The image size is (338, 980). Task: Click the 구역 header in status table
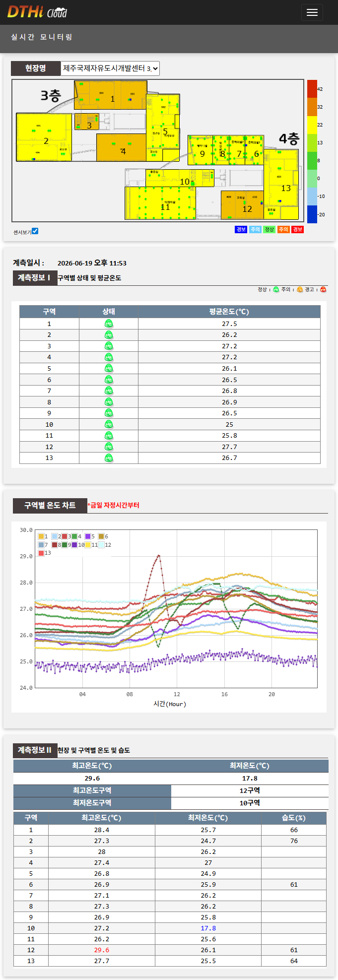tap(49, 312)
